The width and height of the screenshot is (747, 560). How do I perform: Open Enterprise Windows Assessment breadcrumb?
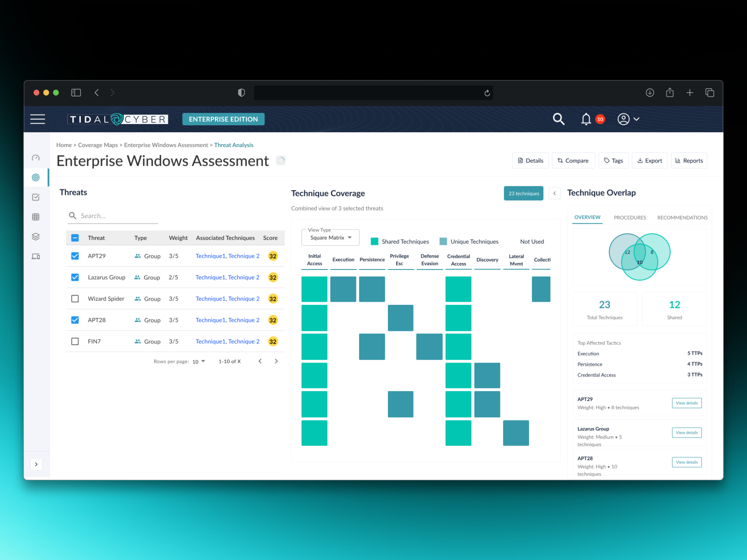(x=166, y=145)
